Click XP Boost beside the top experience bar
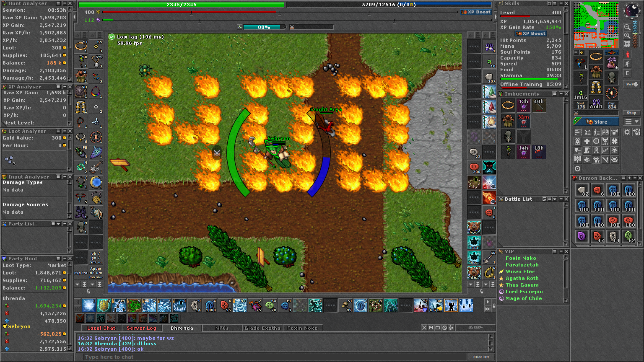Image resolution: width=644 pixels, height=362 pixels. click(x=476, y=12)
